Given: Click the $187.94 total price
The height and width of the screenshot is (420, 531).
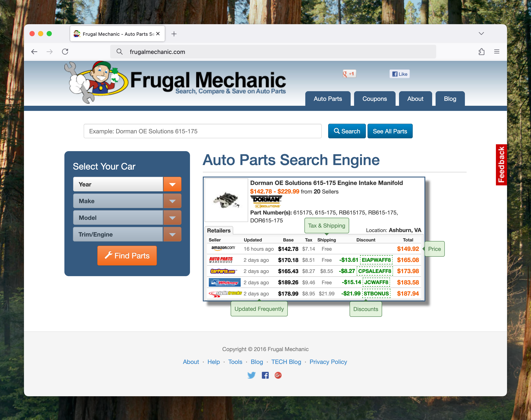Looking at the screenshot, I should click(x=408, y=293).
